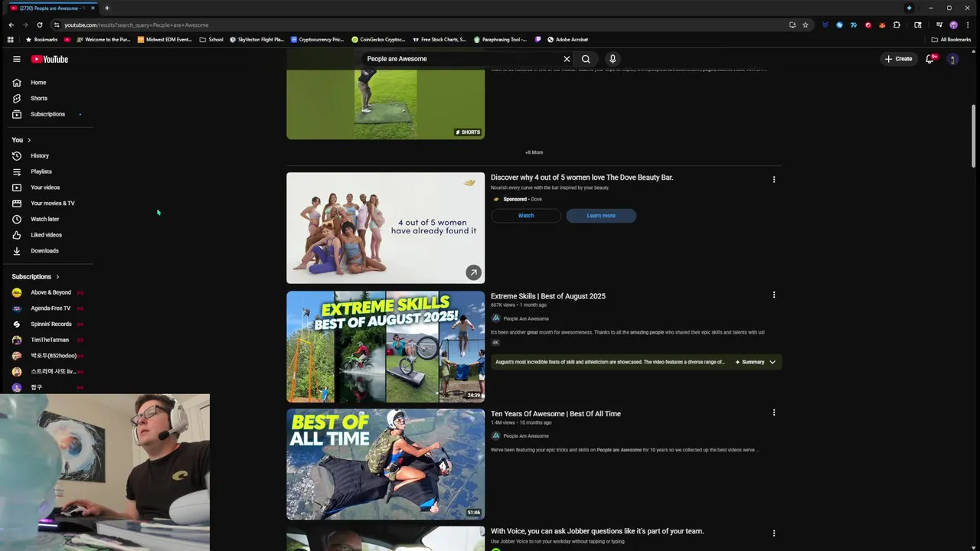
Task: Open options for the Jobber ad
Action: tap(774, 533)
